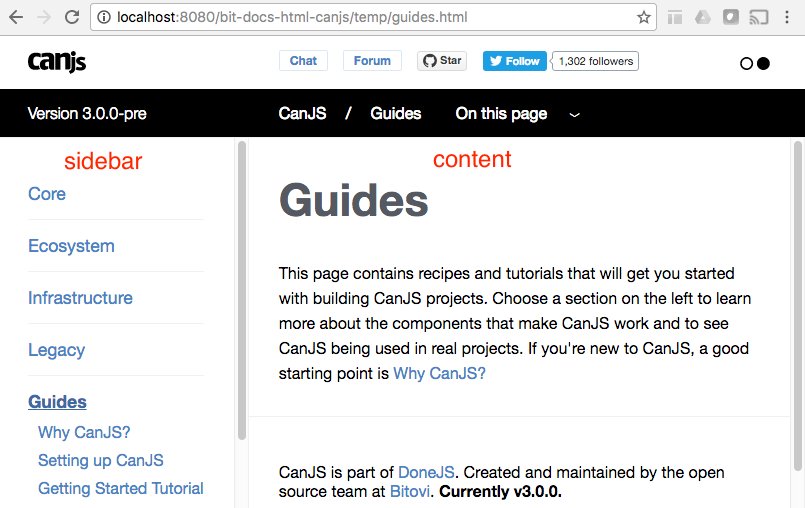Viewport: 805px width, 508px height.
Task: Click the Cast extension icon
Action: [x=758, y=17]
